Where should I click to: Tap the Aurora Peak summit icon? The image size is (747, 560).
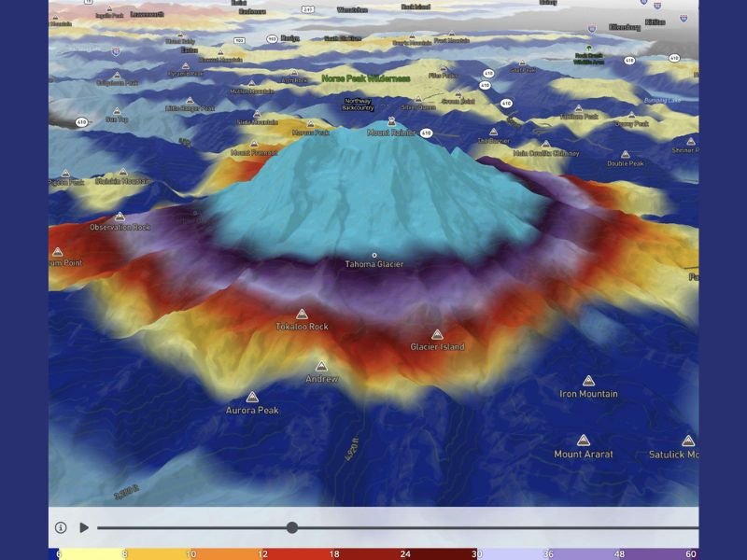252,398
